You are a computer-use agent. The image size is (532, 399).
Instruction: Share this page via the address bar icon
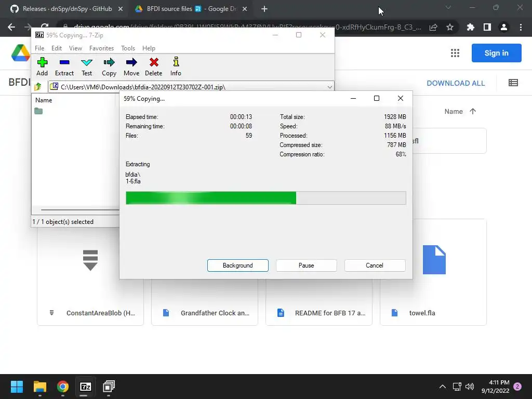(433, 27)
